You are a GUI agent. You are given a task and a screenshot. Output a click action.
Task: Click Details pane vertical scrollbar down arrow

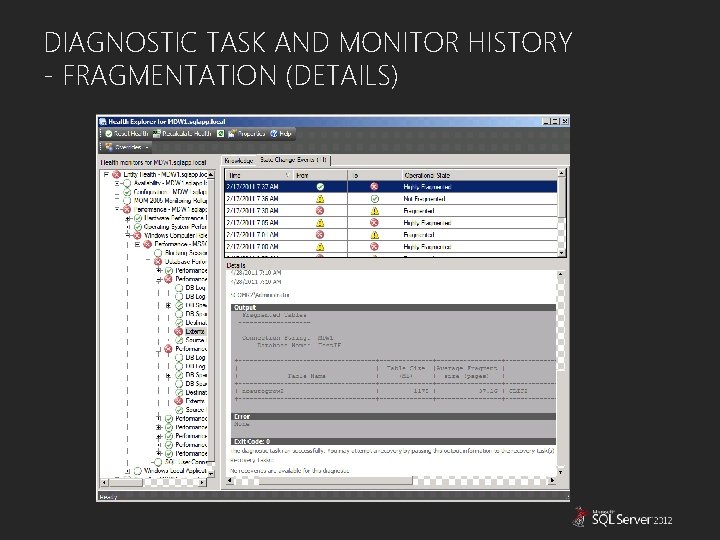[x=561, y=472]
